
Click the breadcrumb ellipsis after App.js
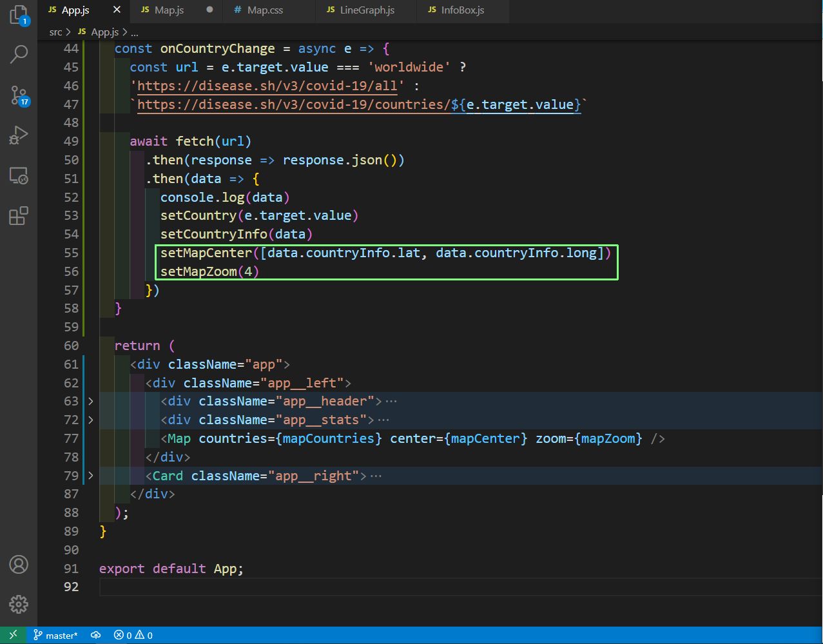[135, 32]
